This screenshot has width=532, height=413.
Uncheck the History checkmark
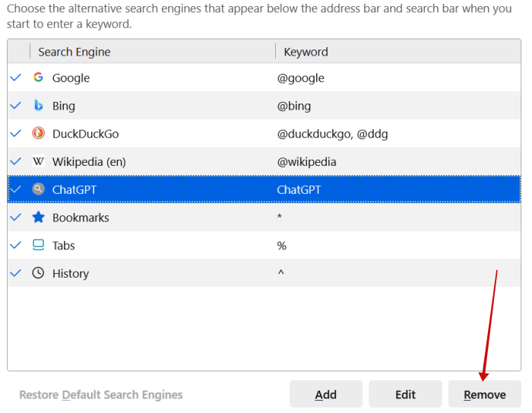click(16, 273)
